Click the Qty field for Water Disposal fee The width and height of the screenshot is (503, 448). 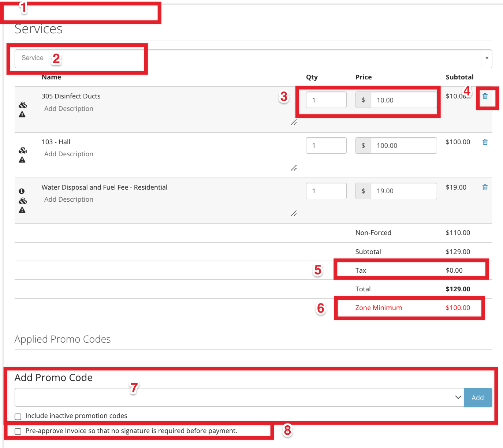(x=326, y=191)
